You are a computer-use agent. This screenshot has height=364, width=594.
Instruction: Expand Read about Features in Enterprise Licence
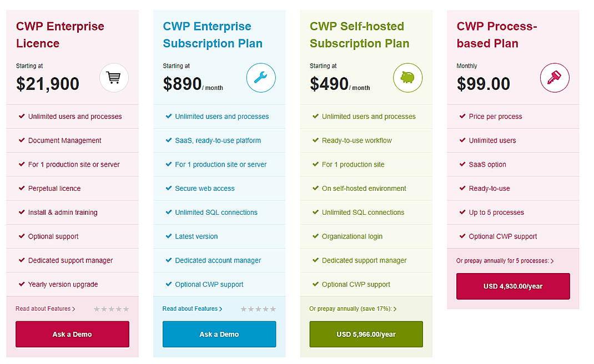[x=44, y=309]
